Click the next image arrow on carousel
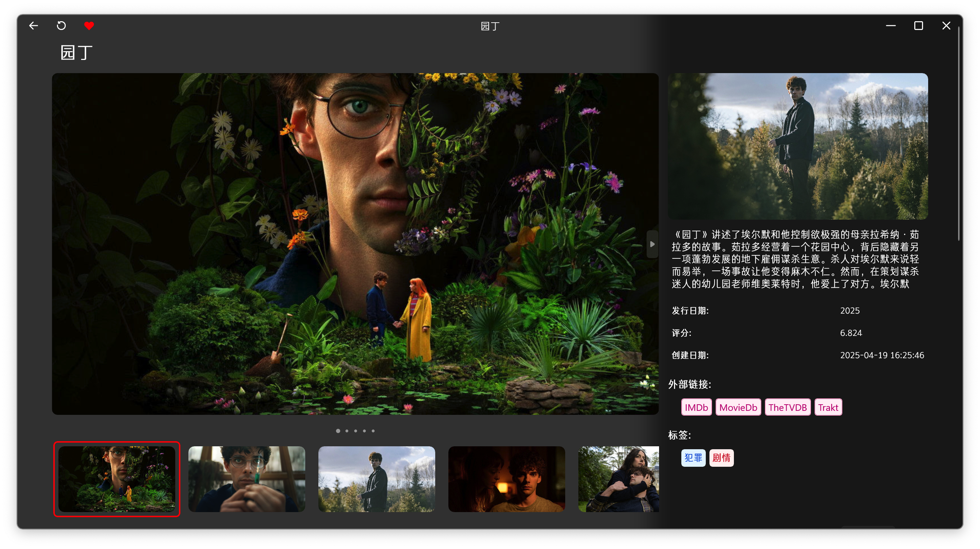This screenshot has width=980, height=549. [x=652, y=244]
